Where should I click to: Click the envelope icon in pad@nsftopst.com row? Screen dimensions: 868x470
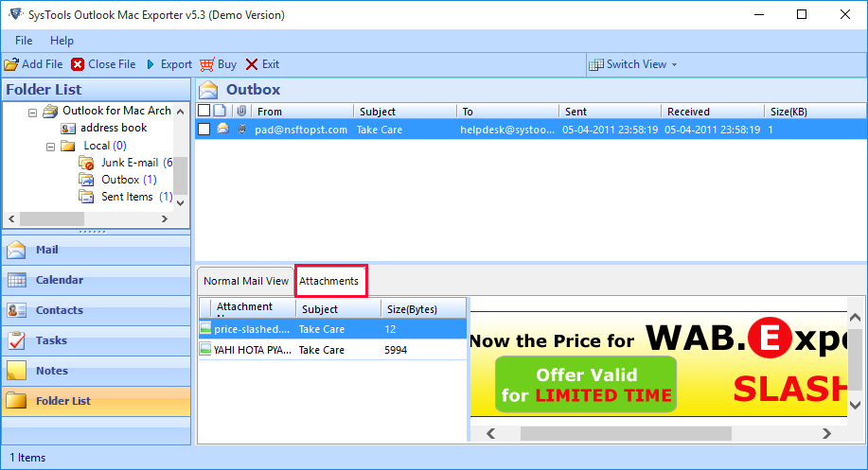point(222,130)
